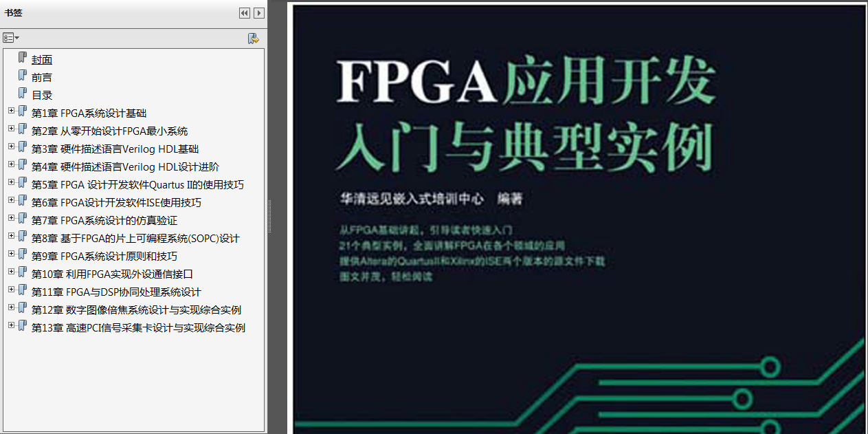This screenshot has width=868, height=434.
Task: Click the find current bookmark icon
Action: click(x=254, y=39)
